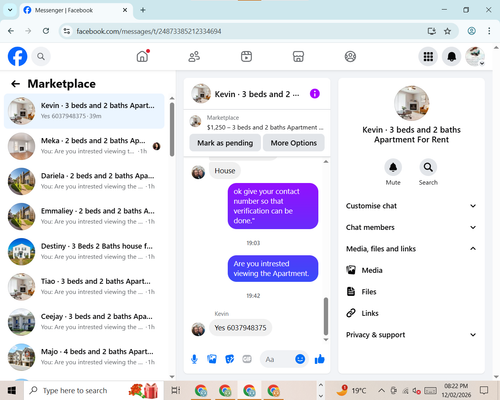Expand Chat members section
Screen dimensions: 500x400
click(411, 227)
